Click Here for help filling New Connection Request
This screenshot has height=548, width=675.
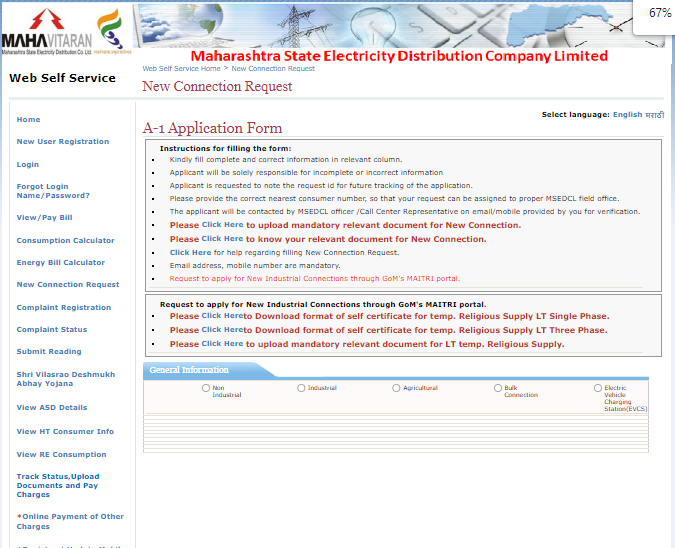tap(190, 253)
